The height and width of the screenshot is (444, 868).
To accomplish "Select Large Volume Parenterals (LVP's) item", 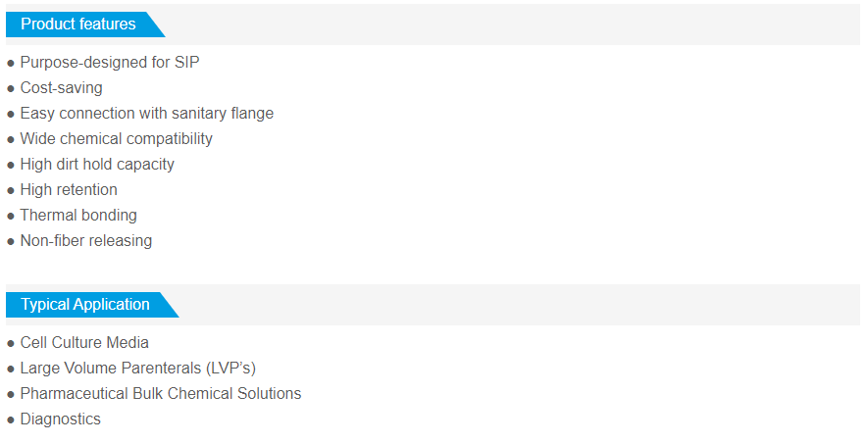I will point(137,368).
